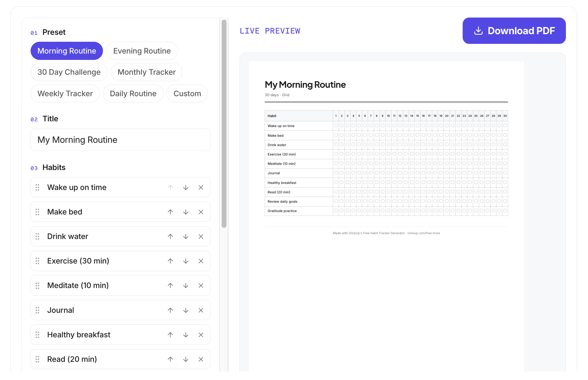Move 'Drink water' habit up

pyautogui.click(x=170, y=237)
